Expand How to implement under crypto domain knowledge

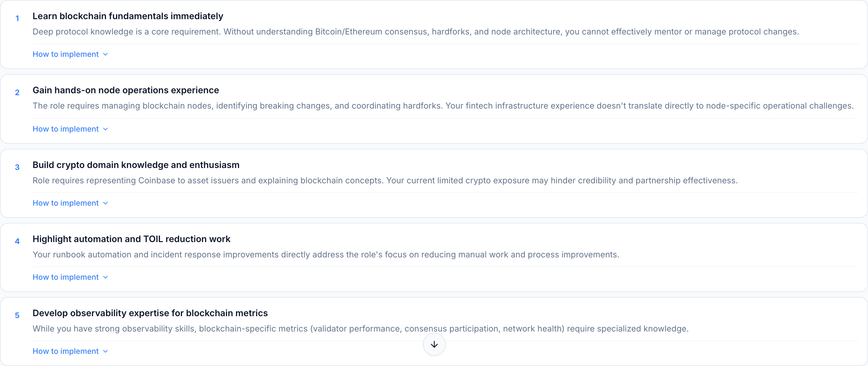[66, 203]
